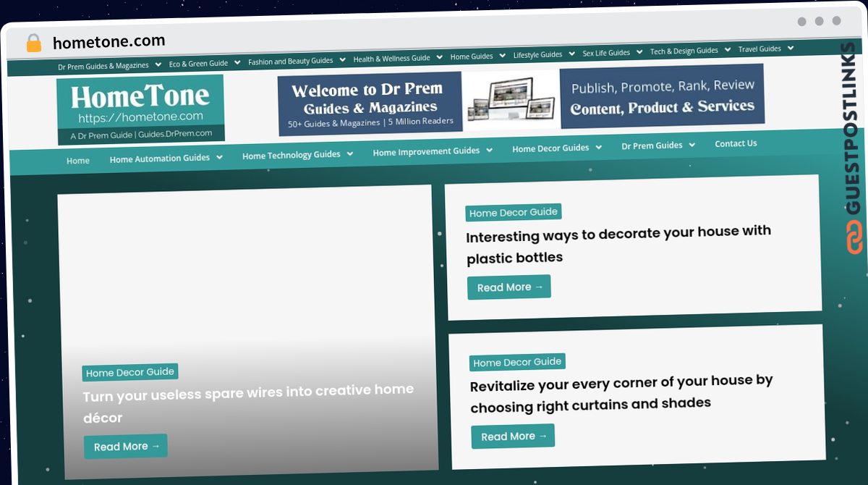Open the plastic bottles decorating article
Viewport: 868px width, 485px height.
pyautogui.click(x=618, y=245)
